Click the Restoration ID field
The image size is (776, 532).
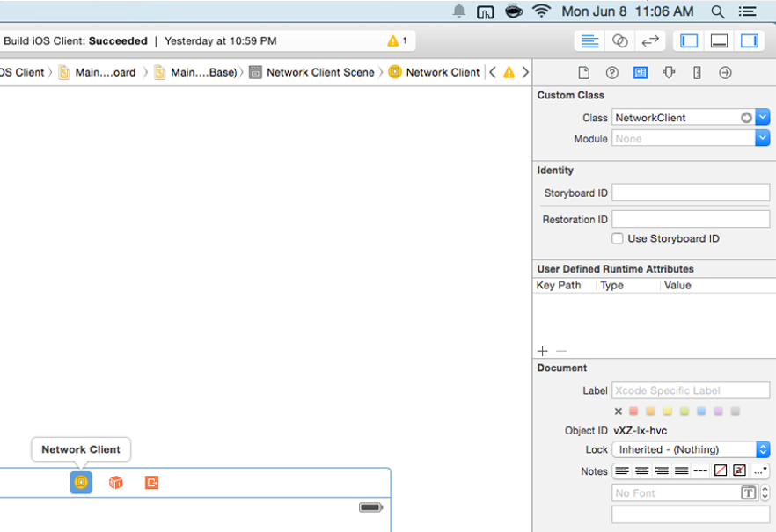pyautogui.click(x=691, y=219)
